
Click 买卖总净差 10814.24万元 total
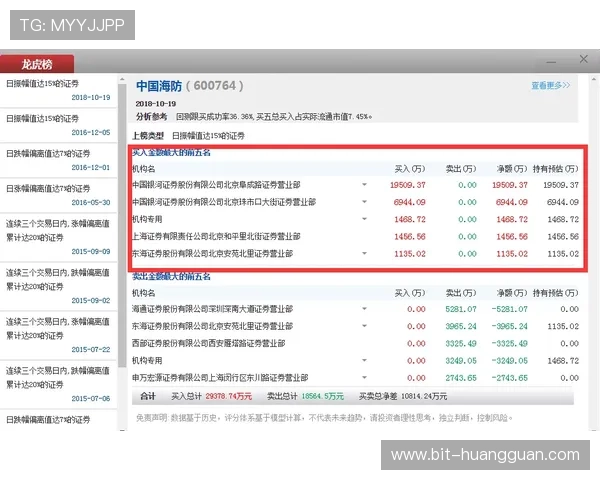click(x=403, y=396)
